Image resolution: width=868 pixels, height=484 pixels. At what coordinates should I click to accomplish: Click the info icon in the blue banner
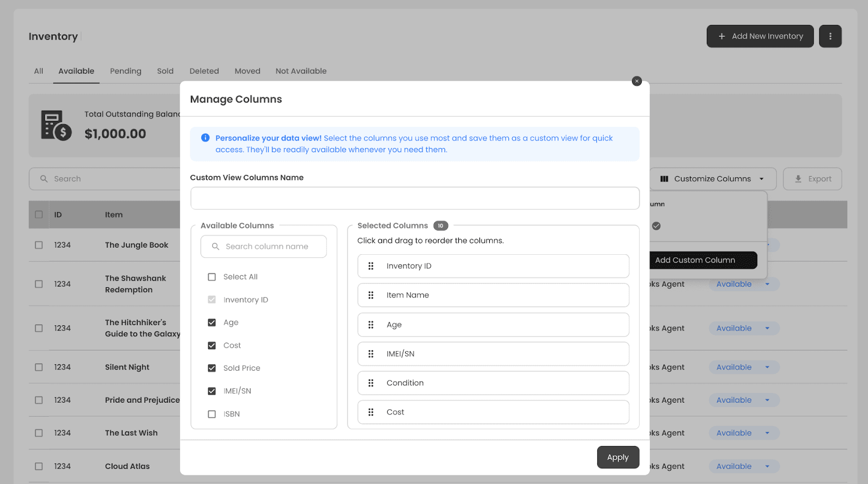pos(205,138)
